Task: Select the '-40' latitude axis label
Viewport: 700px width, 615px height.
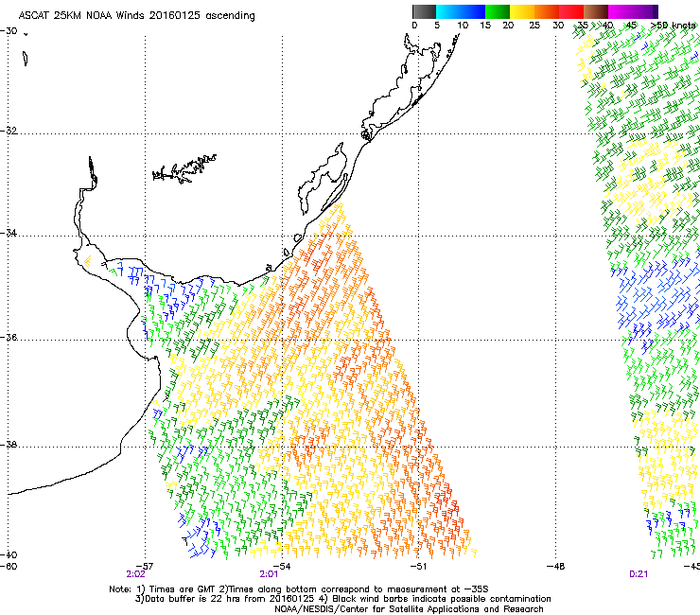Action: (x=9, y=554)
